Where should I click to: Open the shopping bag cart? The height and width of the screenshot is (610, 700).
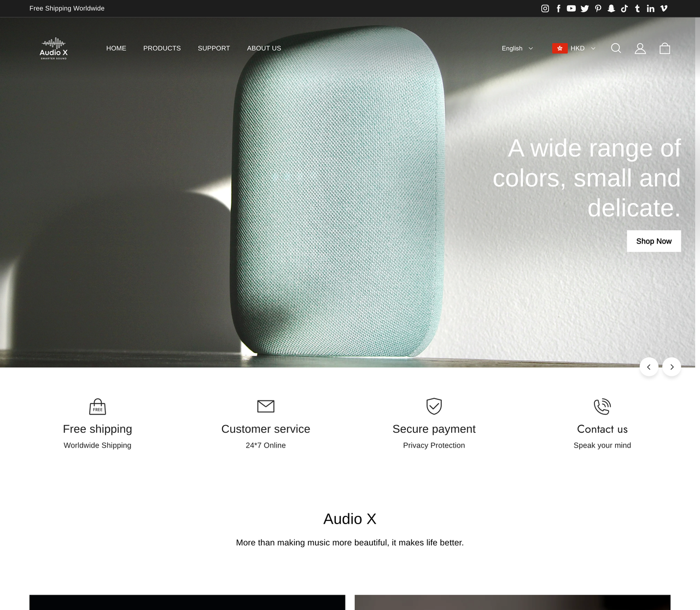(664, 48)
